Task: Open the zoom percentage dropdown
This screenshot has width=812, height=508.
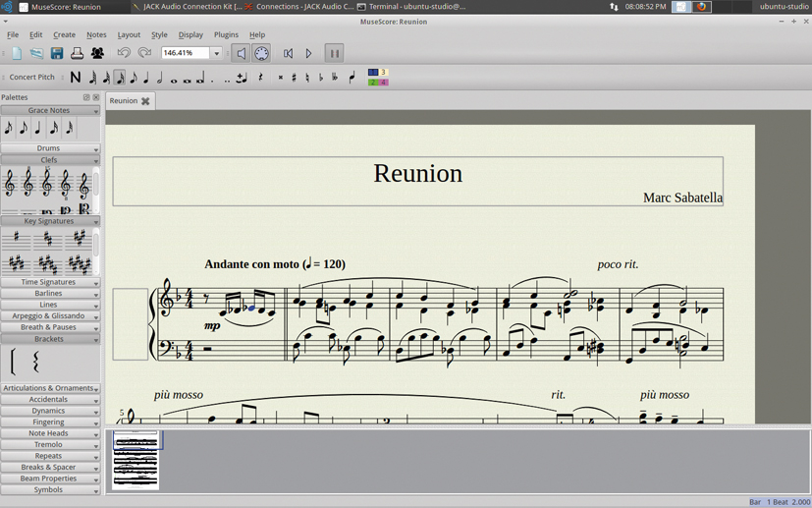Action: tap(216, 53)
